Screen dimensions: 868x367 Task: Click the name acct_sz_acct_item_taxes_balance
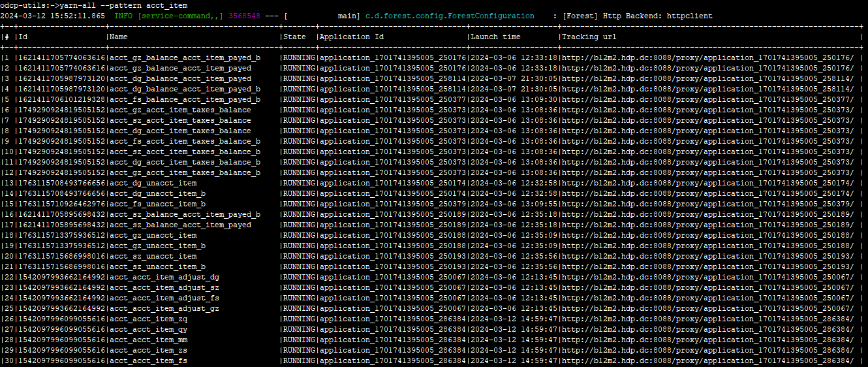180,120
